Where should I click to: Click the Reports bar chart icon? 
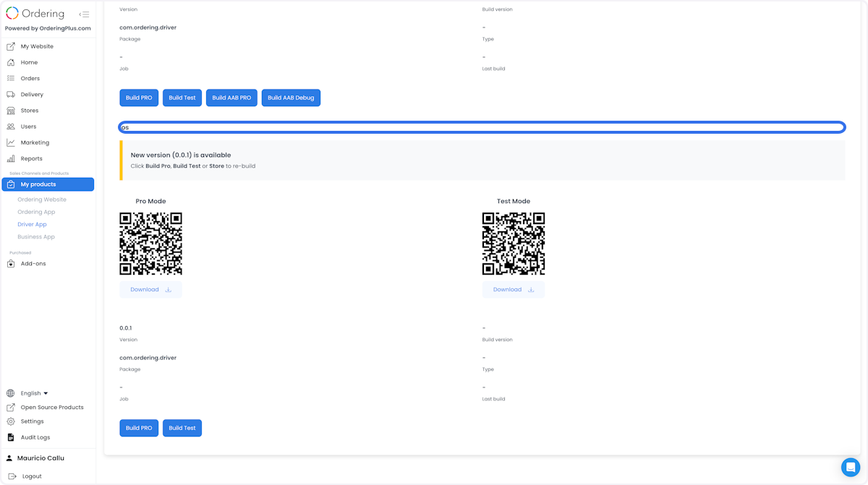[x=11, y=158]
